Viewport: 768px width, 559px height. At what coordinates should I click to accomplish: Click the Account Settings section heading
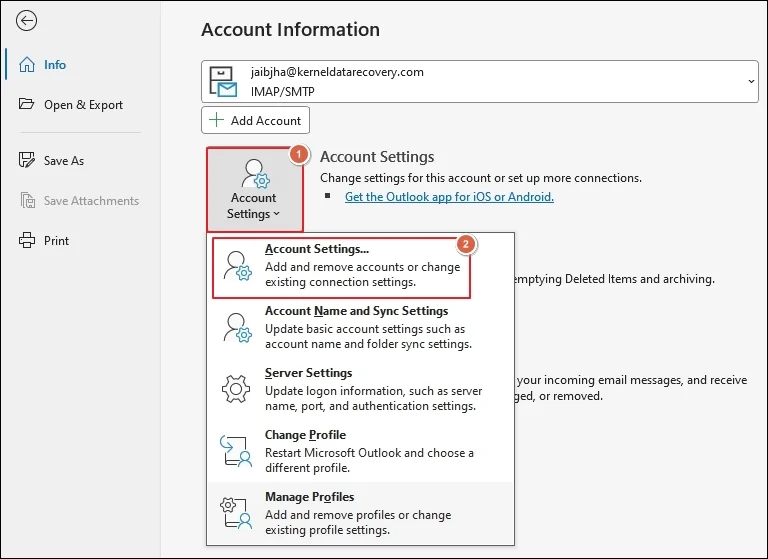377,157
